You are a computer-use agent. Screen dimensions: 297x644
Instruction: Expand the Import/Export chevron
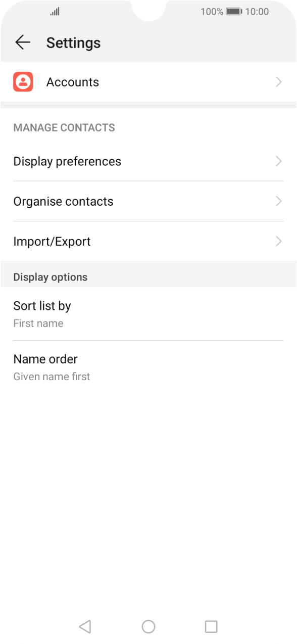(278, 241)
